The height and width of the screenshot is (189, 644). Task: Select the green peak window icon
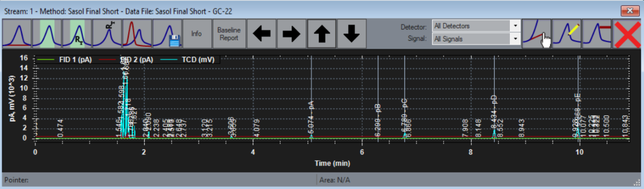[x=47, y=34]
